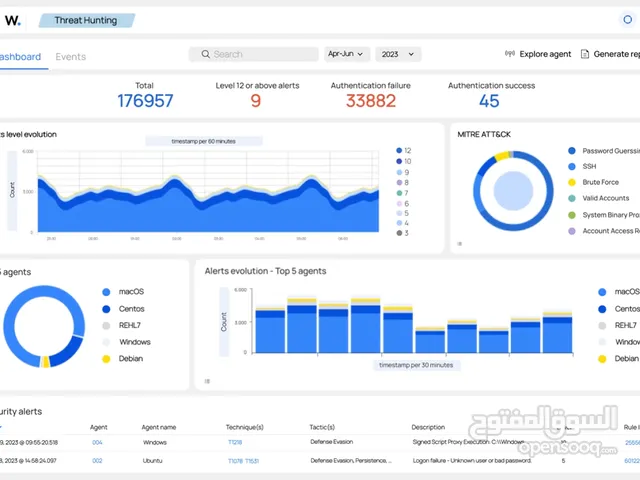Viewport: 640px width, 480px height.
Task: Toggle Password Guessing MITRE legend item
Action: (604, 151)
